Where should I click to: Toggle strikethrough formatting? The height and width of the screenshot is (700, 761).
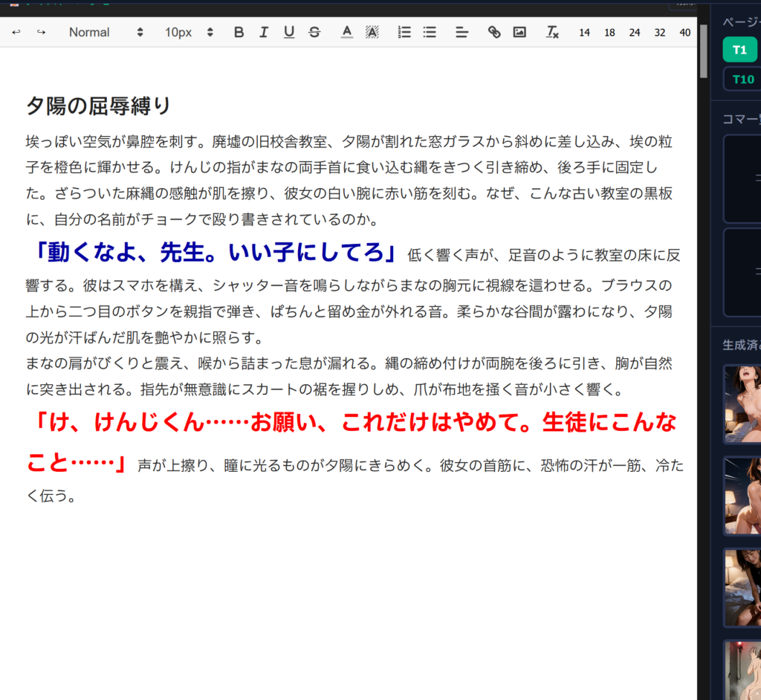point(314,32)
